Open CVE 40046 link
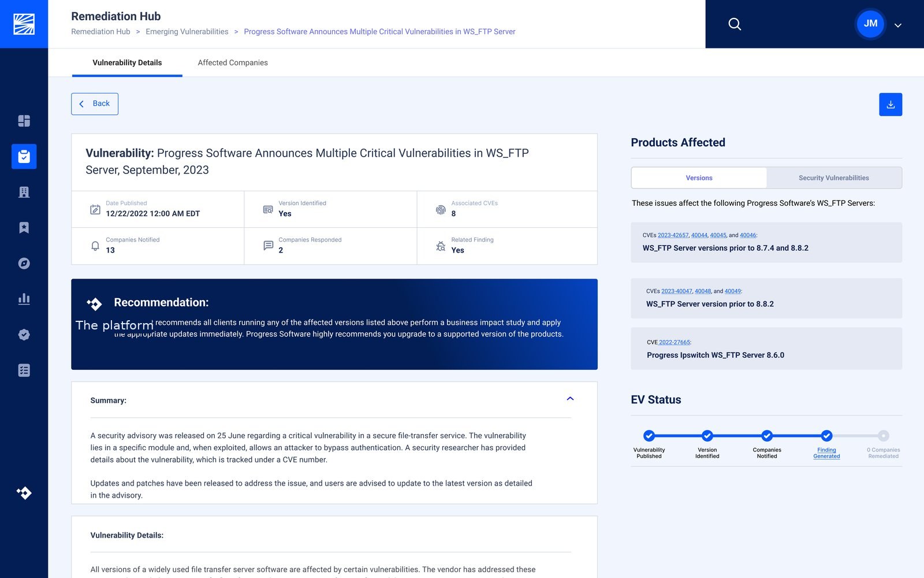This screenshot has width=924, height=578. pos(748,235)
